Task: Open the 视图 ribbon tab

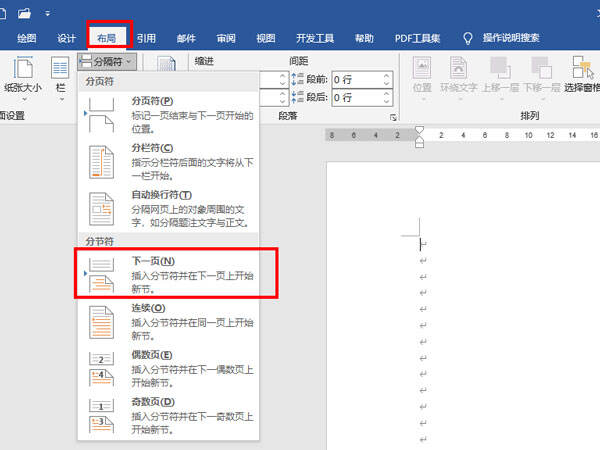Action: 266,38
